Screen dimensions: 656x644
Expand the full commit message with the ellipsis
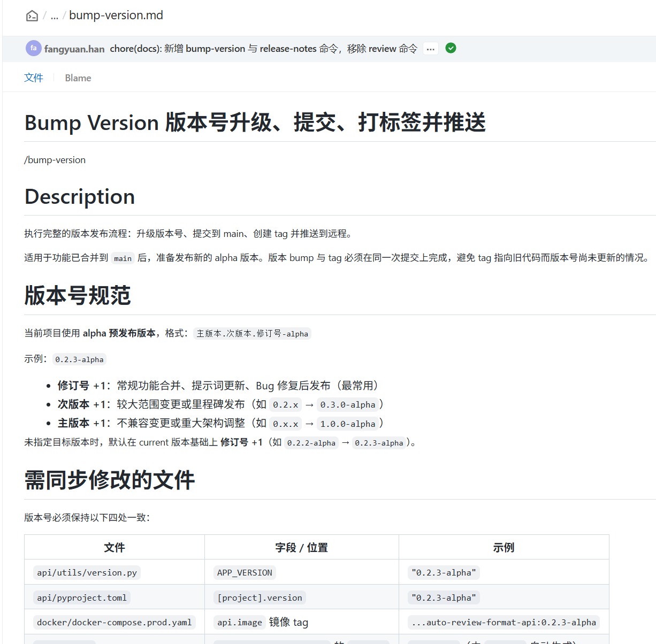pyautogui.click(x=431, y=49)
